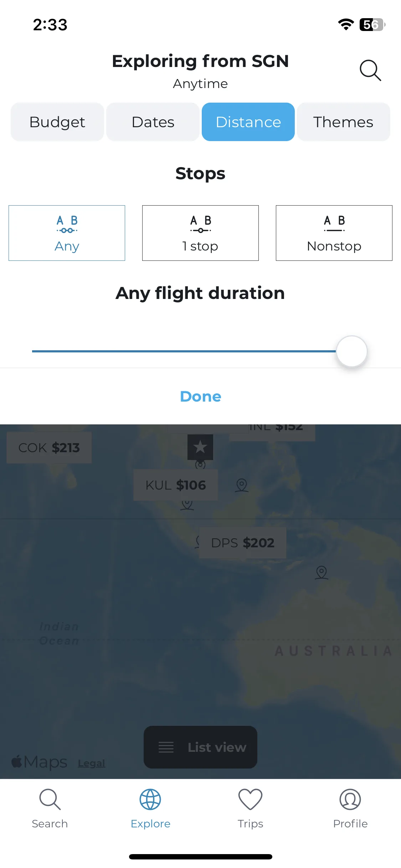This screenshot has height=868, width=401.
Task: Tap the Done button
Action: pyautogui.click(x=201, y=396)
